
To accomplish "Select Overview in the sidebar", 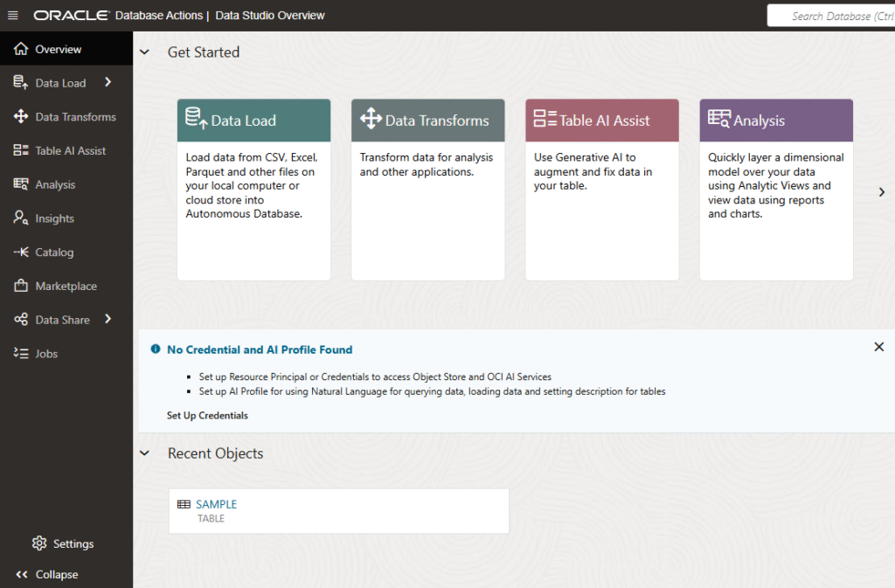I will (x=59, y=50).
